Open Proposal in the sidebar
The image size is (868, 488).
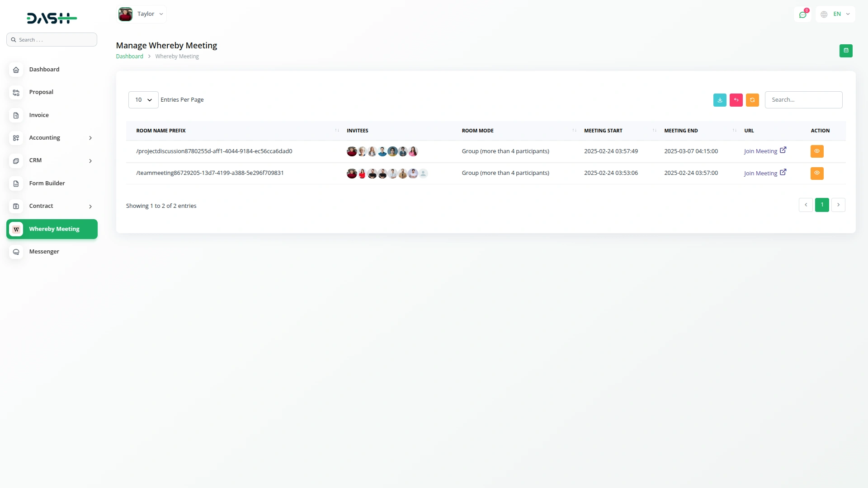pos(52,92)
